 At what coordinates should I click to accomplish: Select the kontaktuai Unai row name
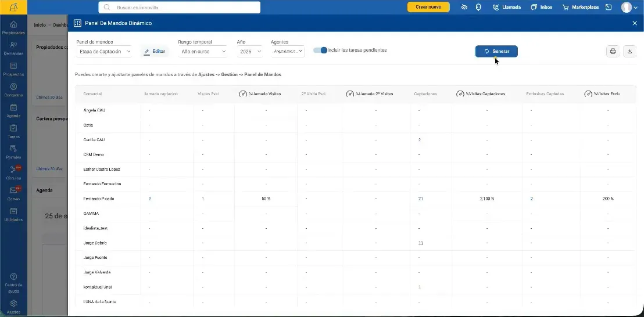point(97,287)
